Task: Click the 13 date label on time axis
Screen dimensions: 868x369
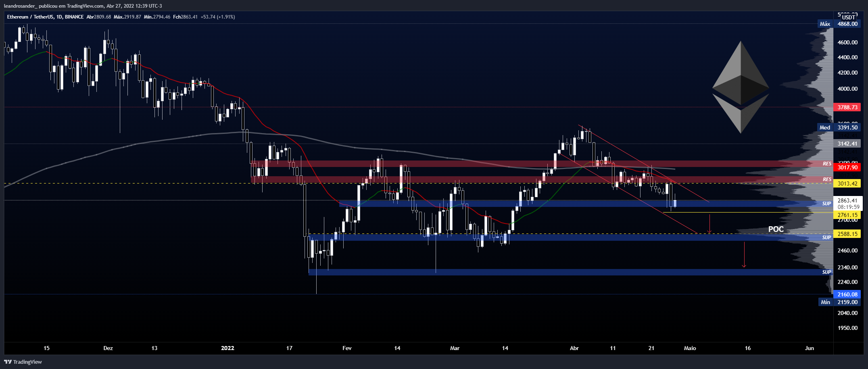Action: [154, 348]
